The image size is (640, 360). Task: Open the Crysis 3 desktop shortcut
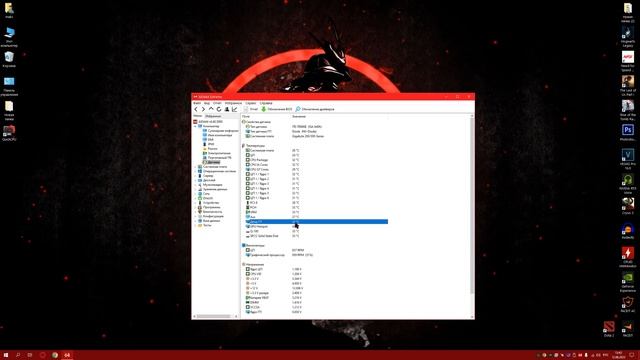tap(628, 206)
